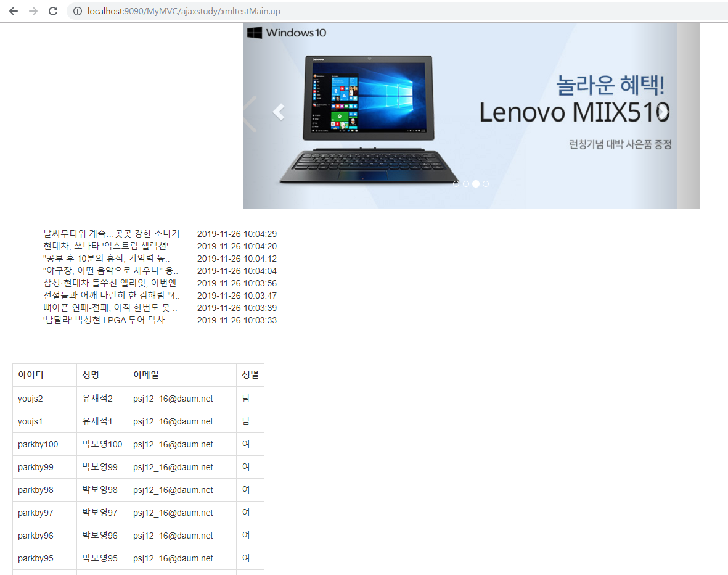Go to next carousel slide arrow
Screen dimensions: 728x575
[x=663, y=112]
